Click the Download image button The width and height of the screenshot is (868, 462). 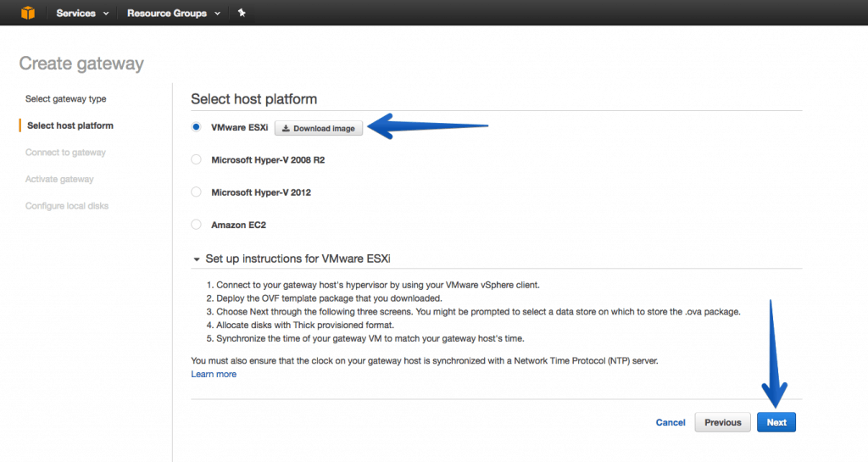coord(319,128)
